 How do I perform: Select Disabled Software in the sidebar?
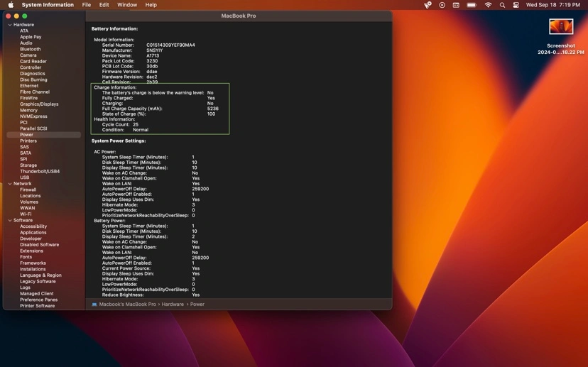click(39, 245)
